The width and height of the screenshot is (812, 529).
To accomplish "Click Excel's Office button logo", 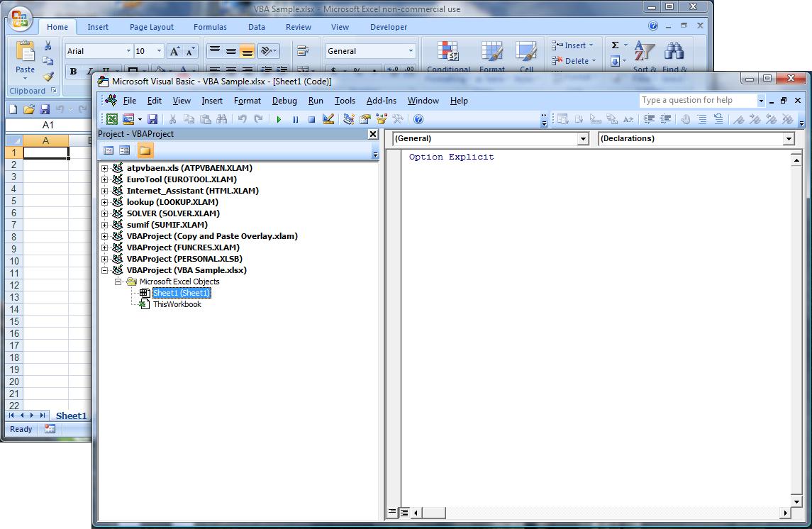I will click(x=19, y=19).
